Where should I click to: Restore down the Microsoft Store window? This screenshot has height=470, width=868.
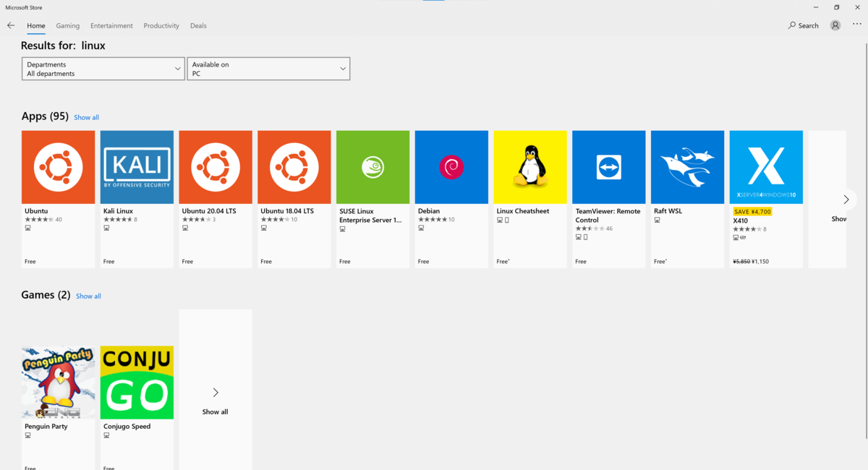click(x=836, y=7)
